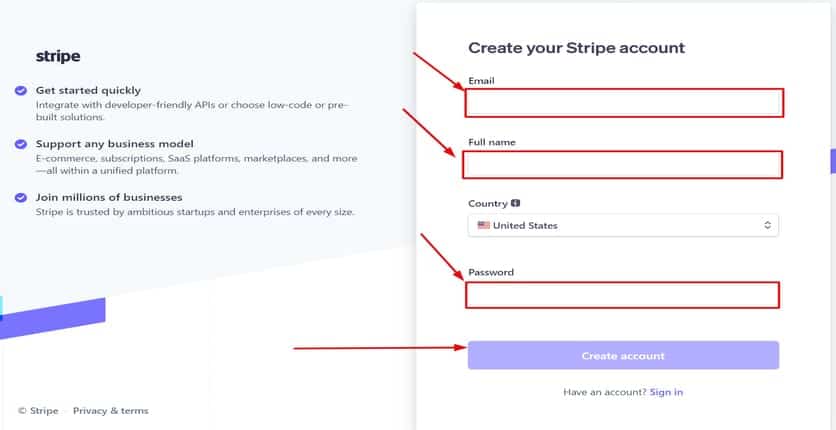Image resolution: width=836 pixels, height=430 pixels.
Task: Click the up-down arrows in Country selector
Action: click(x=767, y=226)
